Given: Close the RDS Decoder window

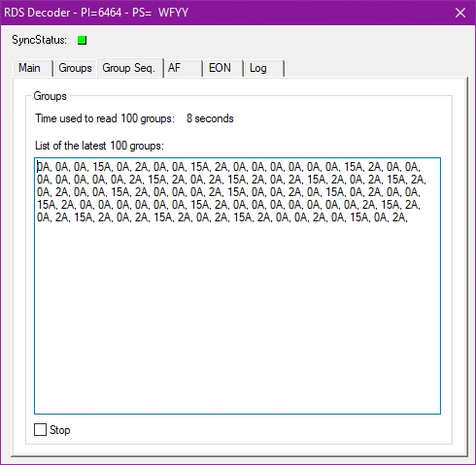Looking at the screenshot, I should tap(460, 13).
